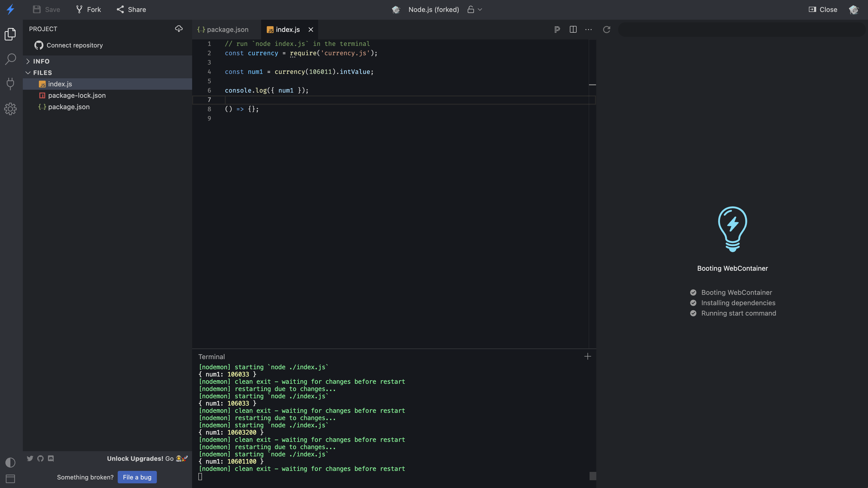Click the StackBlitz lightning logo

tap(10, 9)
